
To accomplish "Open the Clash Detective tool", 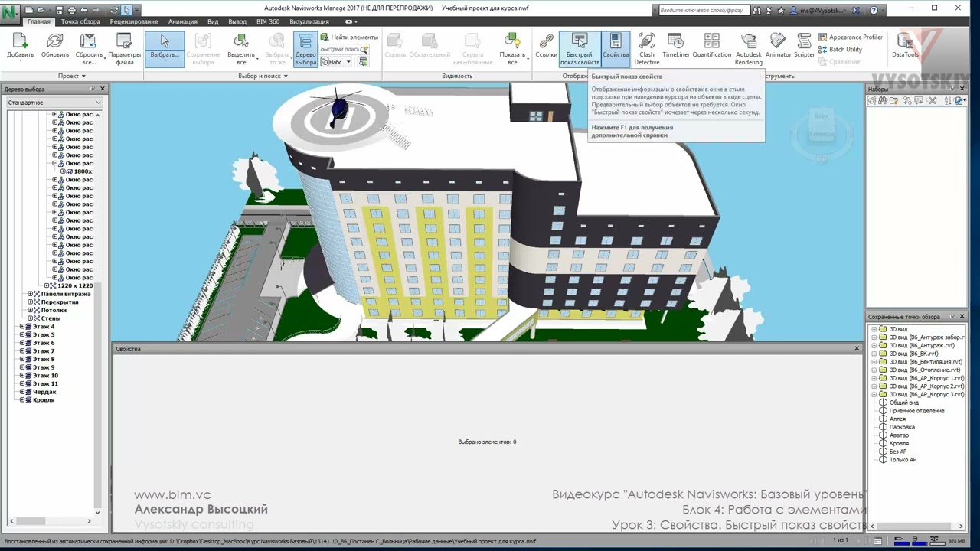I will click(x=647, y=49).
